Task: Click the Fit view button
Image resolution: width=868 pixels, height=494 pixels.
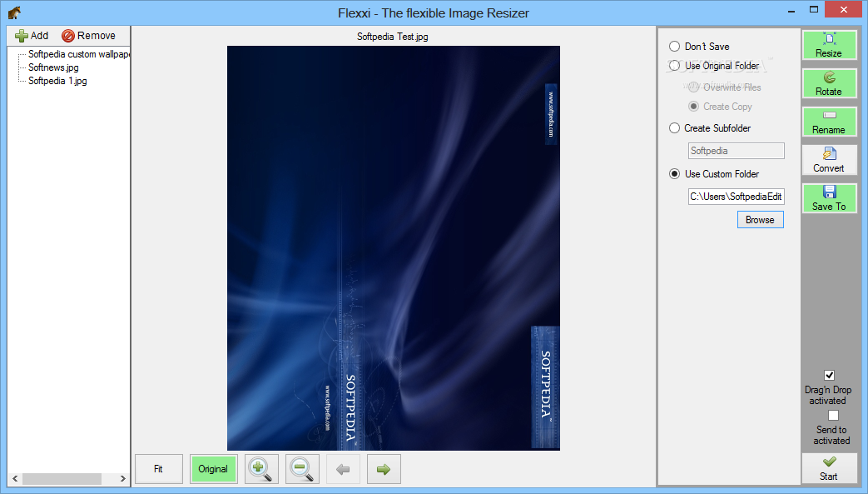Action: tap(158, 469)
